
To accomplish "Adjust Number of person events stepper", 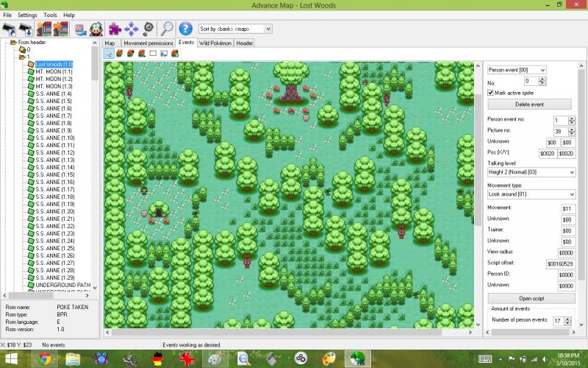I will [x=567, y=321].
